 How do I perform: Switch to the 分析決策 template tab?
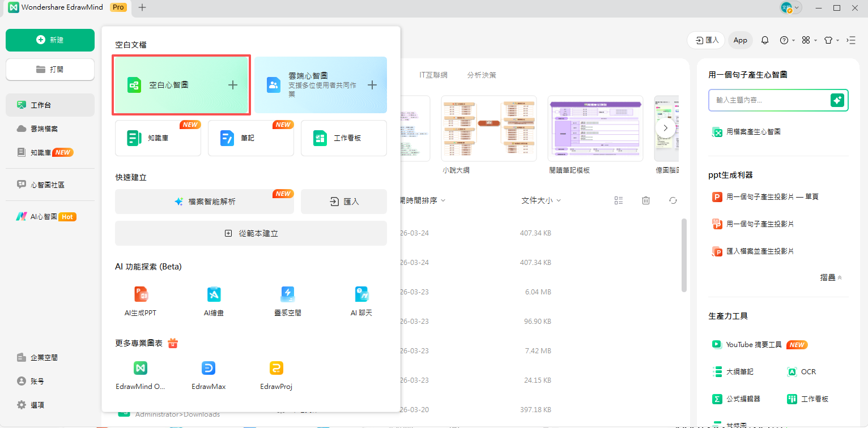[482, 74]
